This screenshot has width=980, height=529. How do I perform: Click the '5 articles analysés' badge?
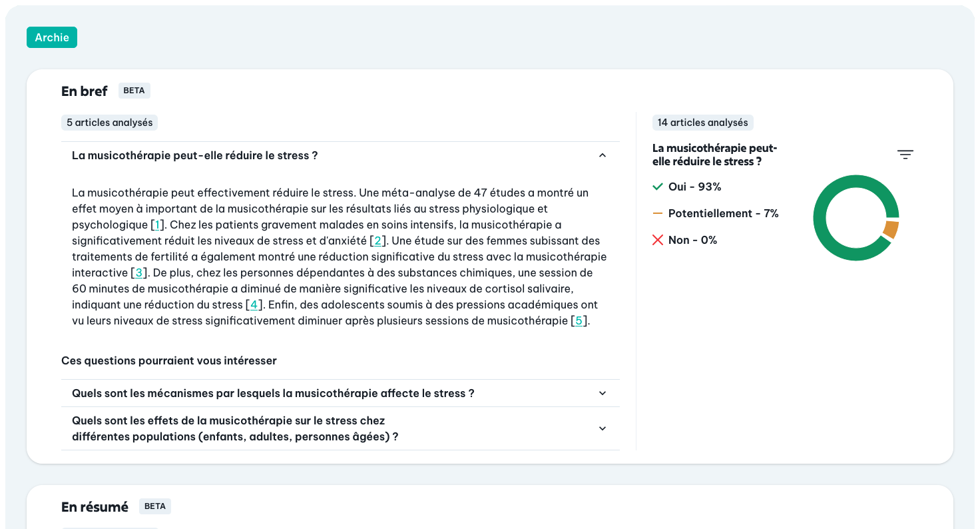[x=109, y=123]
